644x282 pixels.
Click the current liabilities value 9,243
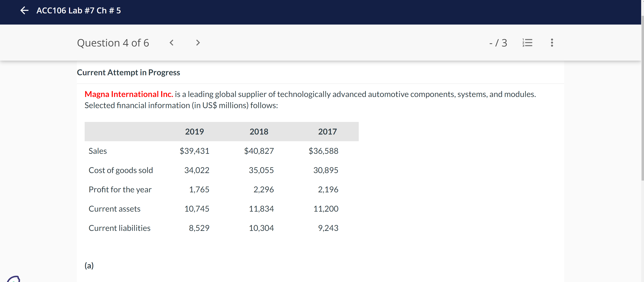pos(328,228)
